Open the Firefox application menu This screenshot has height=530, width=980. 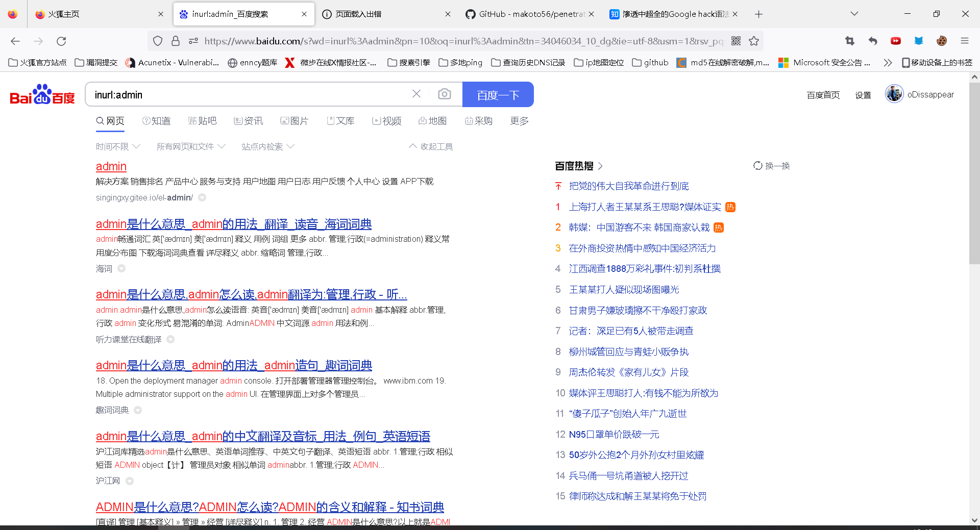[965, 41]
